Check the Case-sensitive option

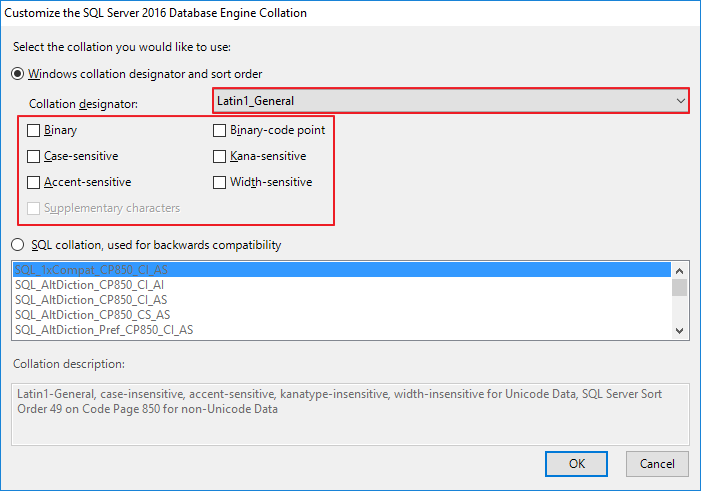pyautogui.click(x=34, y=157)
